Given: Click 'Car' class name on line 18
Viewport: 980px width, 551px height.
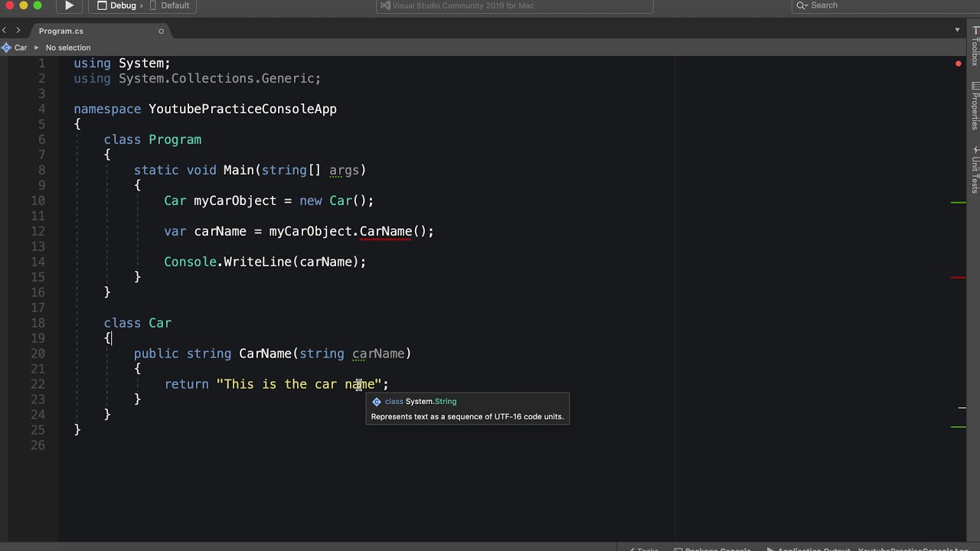Looking at the screenshot, I should click(x=160, y=323).
